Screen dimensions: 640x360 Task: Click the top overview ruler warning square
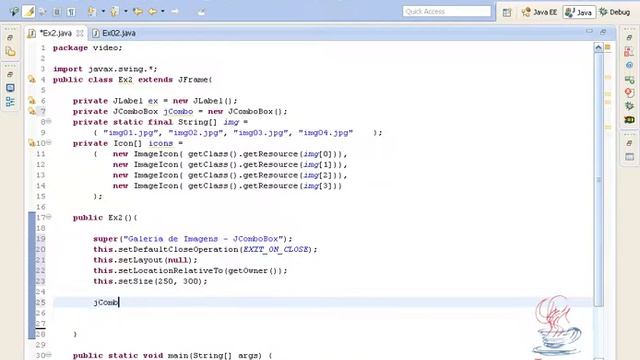[x=608, y=47]
